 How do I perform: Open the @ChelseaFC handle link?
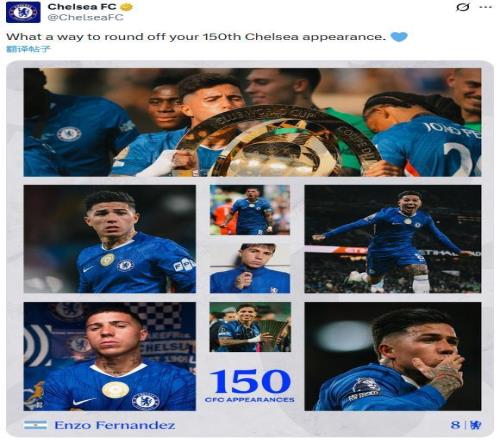click(85, 18)
